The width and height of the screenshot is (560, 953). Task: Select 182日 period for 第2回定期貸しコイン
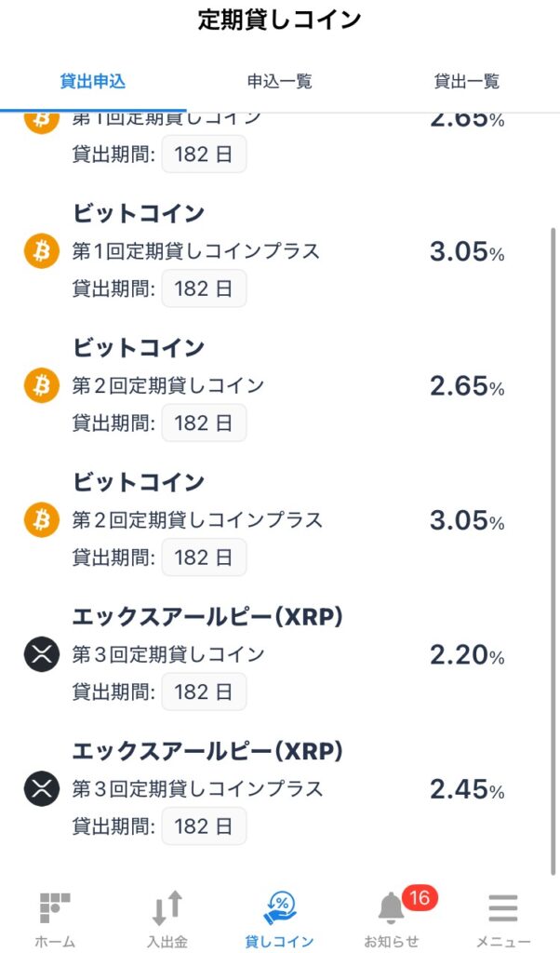click(x=204, y=423)
